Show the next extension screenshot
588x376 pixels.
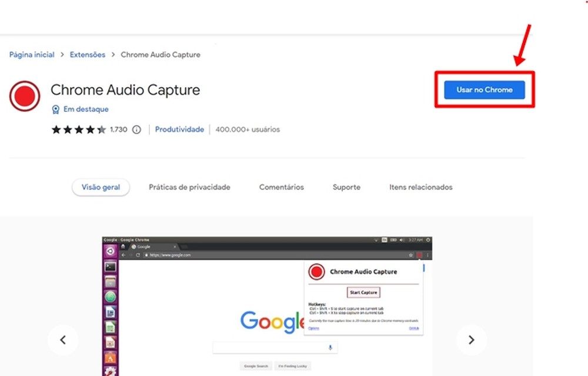[472, 340]
